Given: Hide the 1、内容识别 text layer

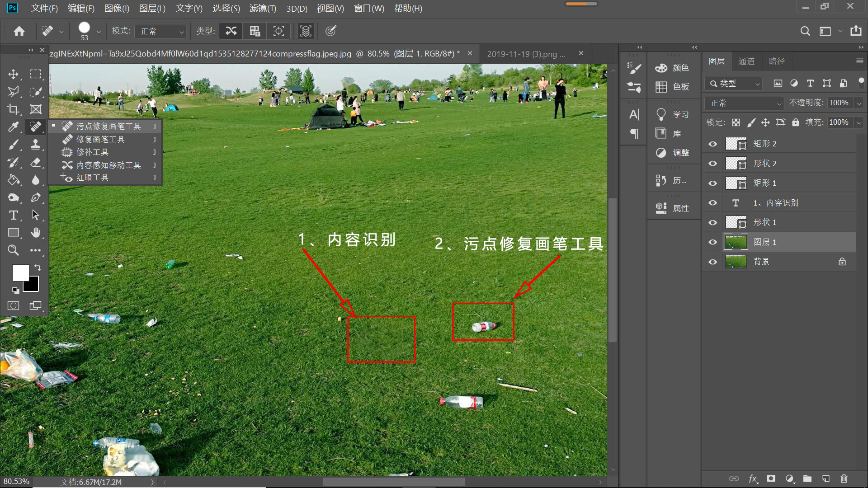Looking at the screenshot, I should pos(713,203).
